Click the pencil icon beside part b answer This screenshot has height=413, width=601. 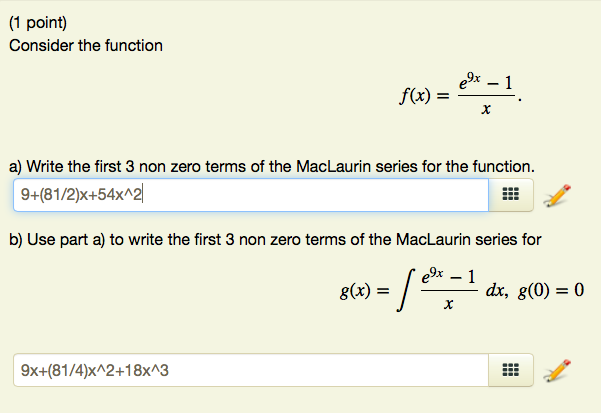click(x=557, y=371)
